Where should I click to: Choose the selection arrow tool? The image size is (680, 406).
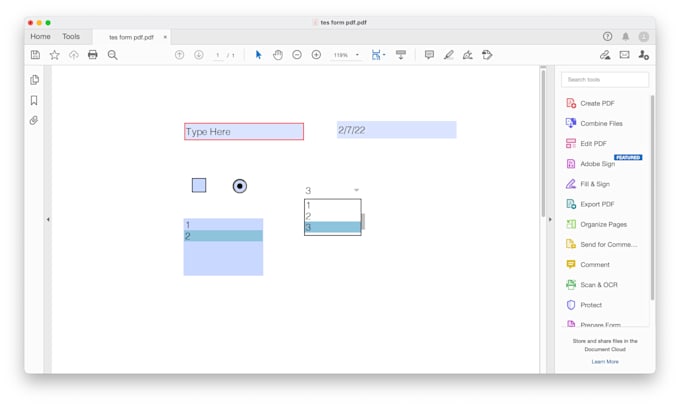pyautogui.click(x=258, y=55)
